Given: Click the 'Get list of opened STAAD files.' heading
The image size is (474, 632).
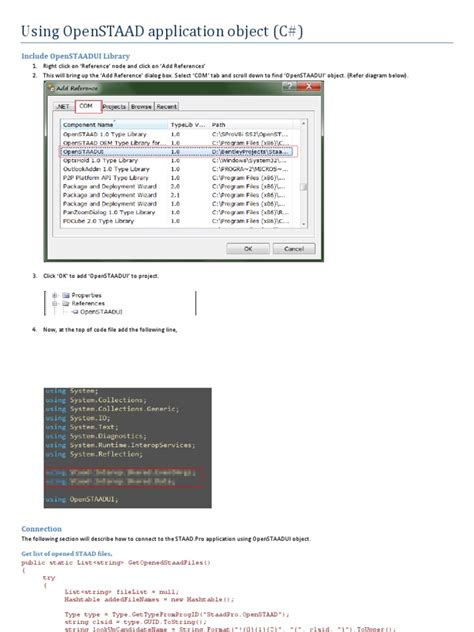Looking at the screenshot, I should pos(67,554).
